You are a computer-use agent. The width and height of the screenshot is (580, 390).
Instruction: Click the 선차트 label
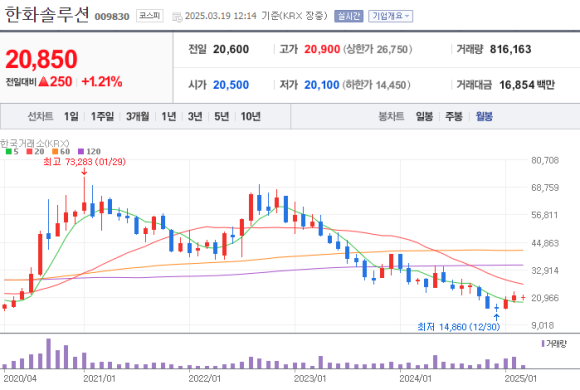click(x=40, y=117)
